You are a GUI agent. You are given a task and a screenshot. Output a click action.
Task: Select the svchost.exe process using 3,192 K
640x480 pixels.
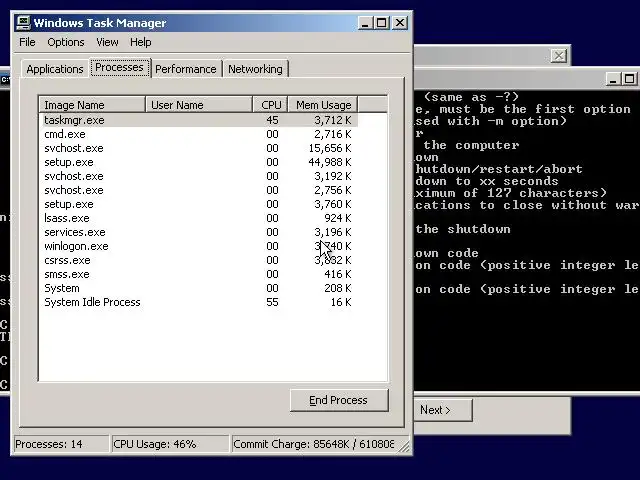199,176
